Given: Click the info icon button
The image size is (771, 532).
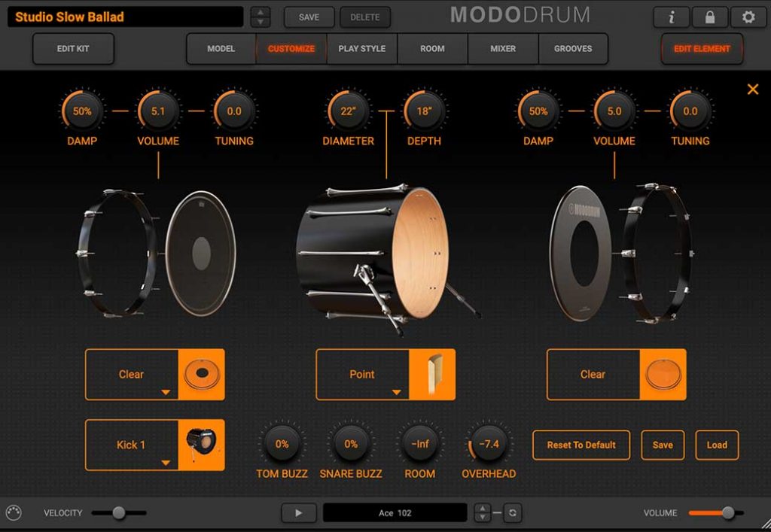Looking at the screenshot, I should click(672, 17).
